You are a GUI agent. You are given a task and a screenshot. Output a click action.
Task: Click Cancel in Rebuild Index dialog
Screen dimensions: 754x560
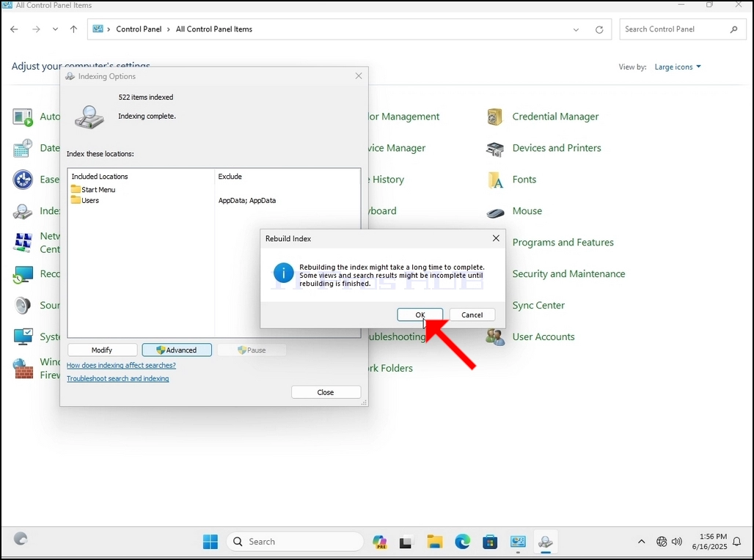click(472, 315)
